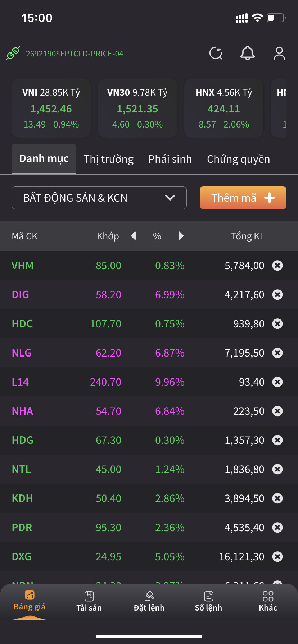Switch percent column with left arrow
Viewport: 298px width, 644px height.
tap(134, 236)
